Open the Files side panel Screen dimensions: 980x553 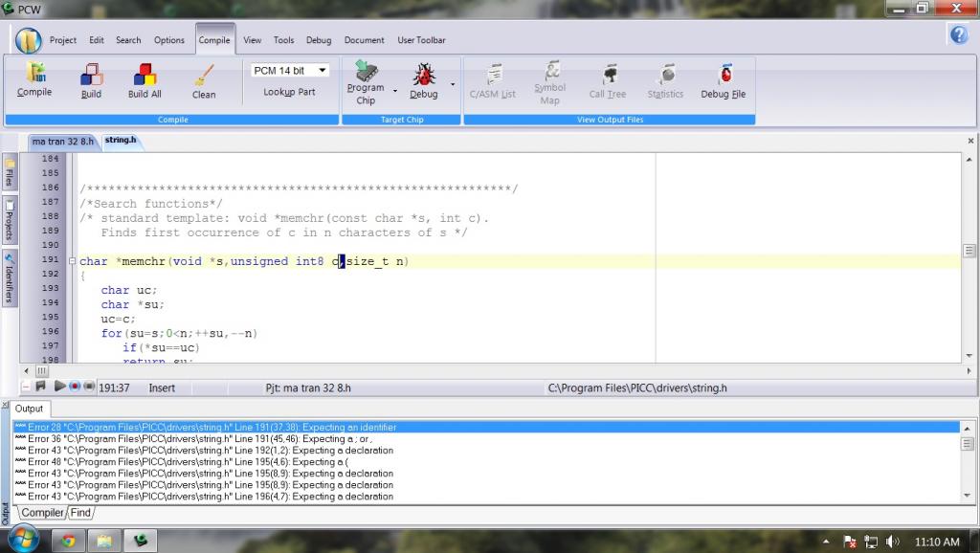coord(10,172)
